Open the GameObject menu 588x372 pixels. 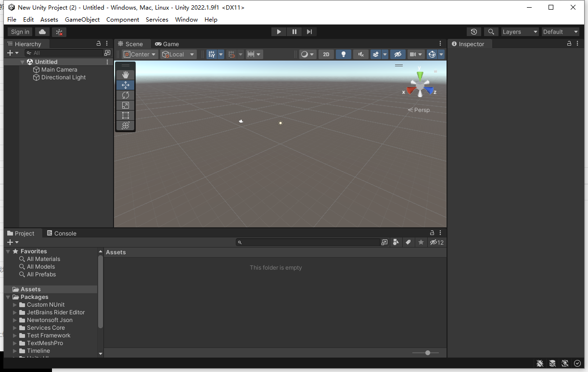(82, 19)
